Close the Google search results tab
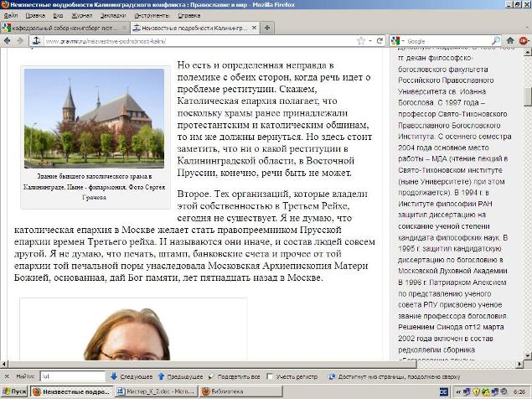The width and height of the screenshot is (532, 399). pyautogui.click(x=124, y=28)
